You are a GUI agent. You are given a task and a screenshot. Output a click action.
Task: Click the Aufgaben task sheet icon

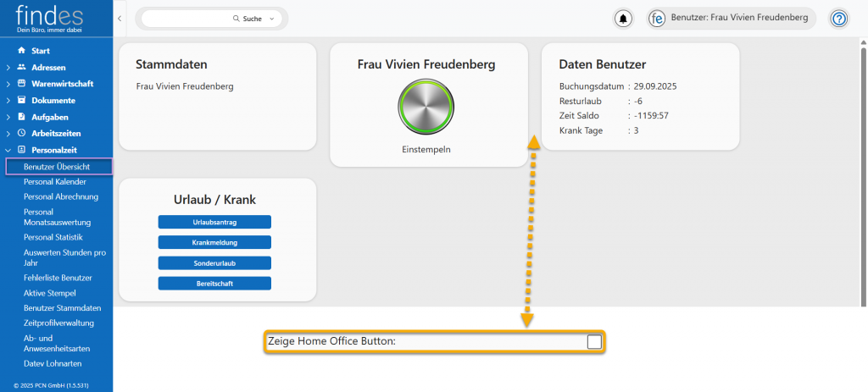[x=22, y=117]
